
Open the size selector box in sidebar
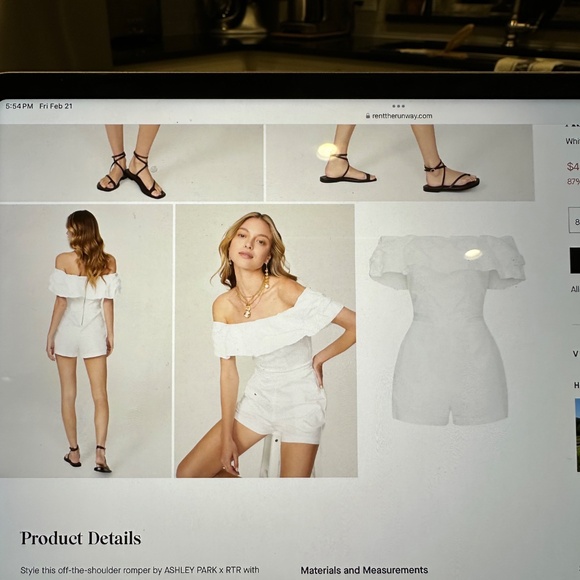point(574,220)
